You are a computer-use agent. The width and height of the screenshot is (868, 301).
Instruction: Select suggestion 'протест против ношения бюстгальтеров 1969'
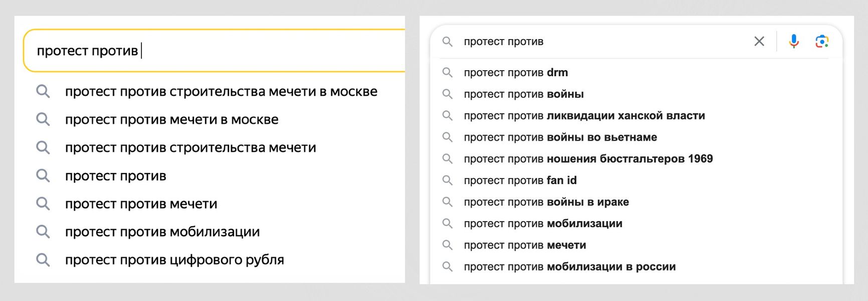(x=589, y=159)
